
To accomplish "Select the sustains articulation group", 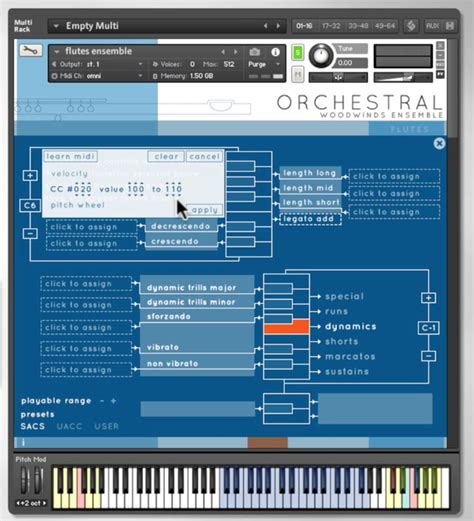I will tap(347, 371).
